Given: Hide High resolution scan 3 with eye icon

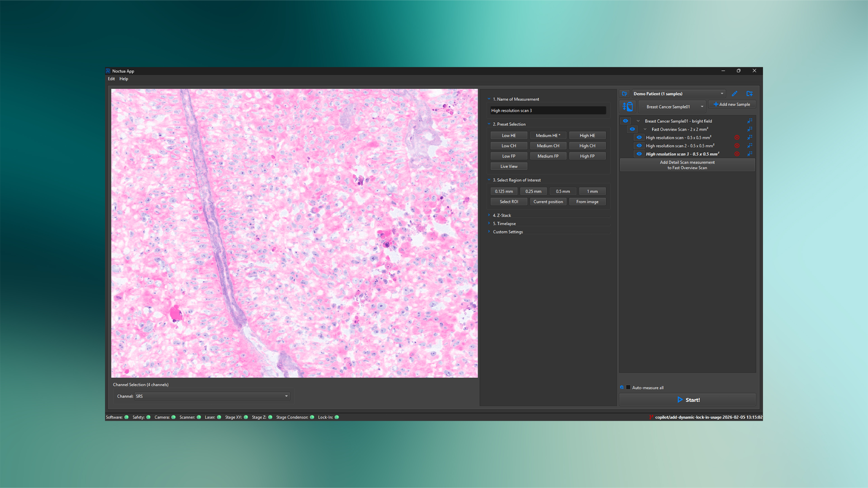Looking at the screenshot, I should pos(639,154).
